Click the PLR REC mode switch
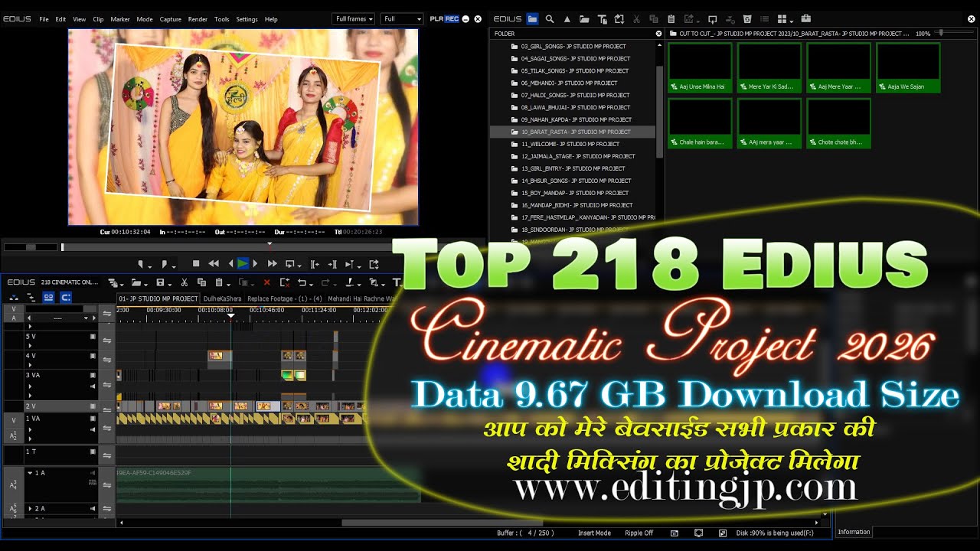The image size is (980, 551). (445, 19)
